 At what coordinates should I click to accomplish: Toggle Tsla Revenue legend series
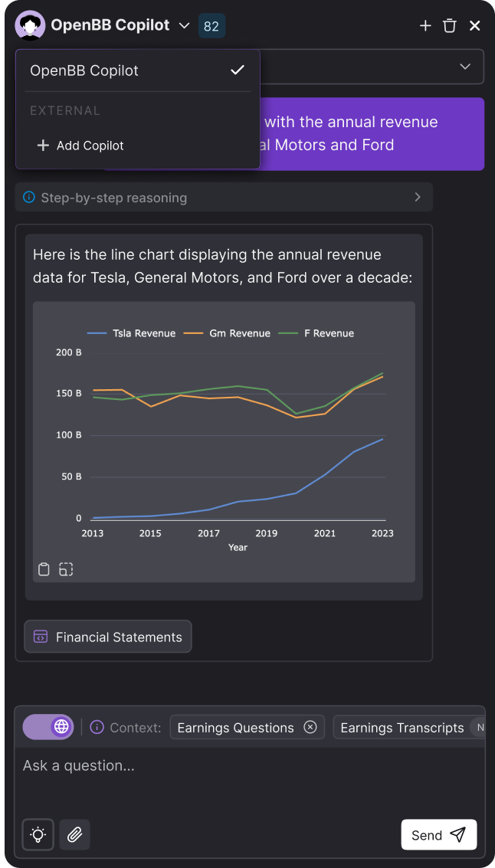click(132, 333)
